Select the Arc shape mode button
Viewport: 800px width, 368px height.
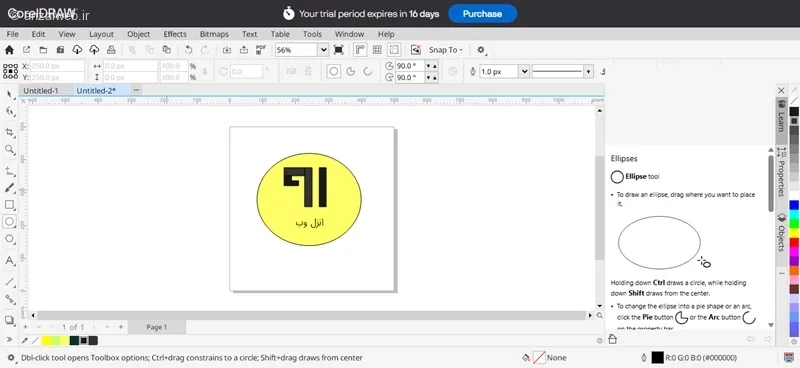coord(367,71)
